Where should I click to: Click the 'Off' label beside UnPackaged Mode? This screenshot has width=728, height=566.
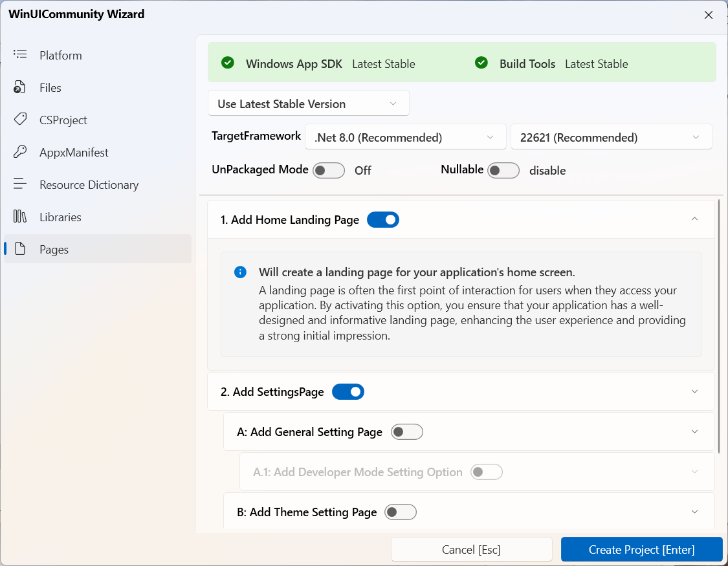(363, 171)
